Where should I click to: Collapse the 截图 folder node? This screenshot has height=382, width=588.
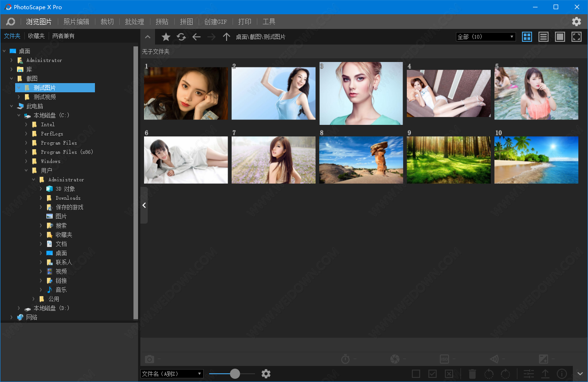(x=11, y=79)
